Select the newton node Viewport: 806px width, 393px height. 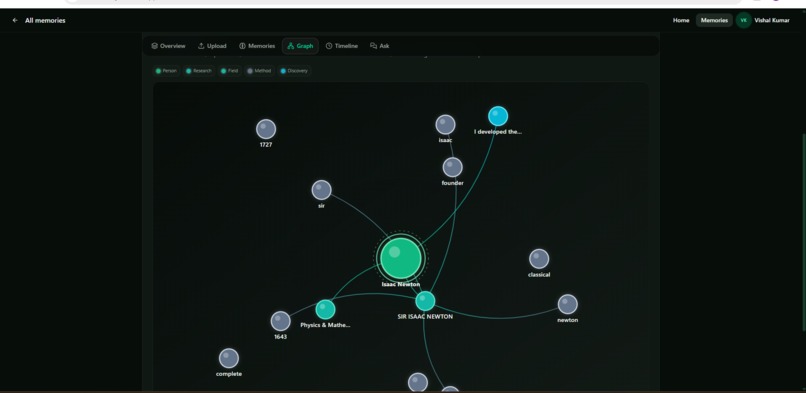[x=567, y=304]
